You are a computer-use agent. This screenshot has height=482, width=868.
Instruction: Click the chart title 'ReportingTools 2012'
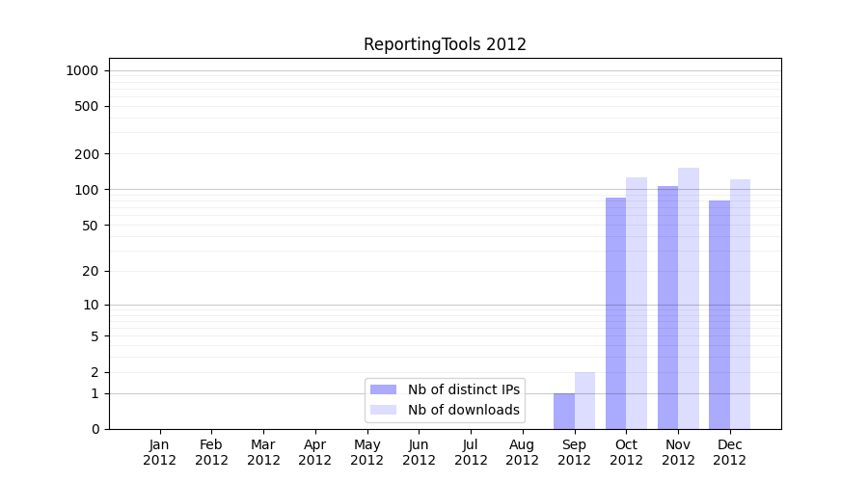point(445,44)
